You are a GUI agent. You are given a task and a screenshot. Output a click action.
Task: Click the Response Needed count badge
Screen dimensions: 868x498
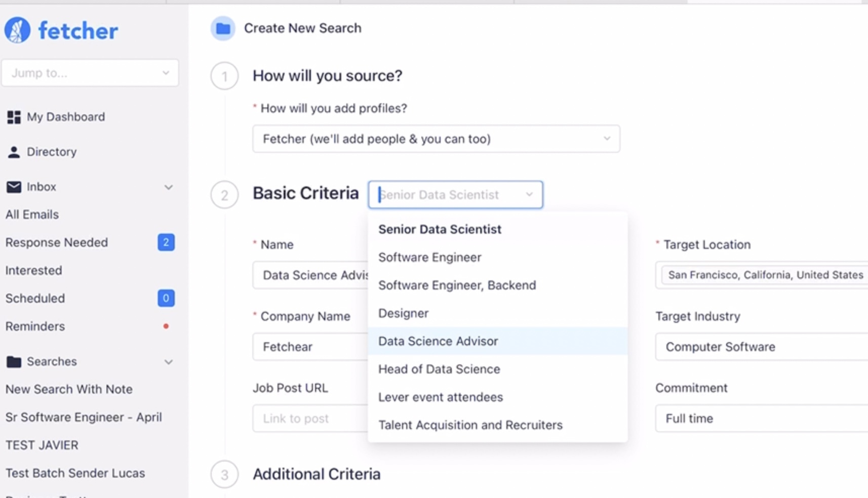coord(166,242)
